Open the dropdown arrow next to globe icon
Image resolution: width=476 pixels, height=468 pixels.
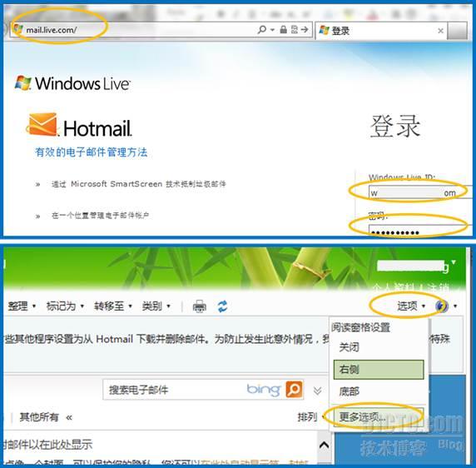click(x=455, y=306)
